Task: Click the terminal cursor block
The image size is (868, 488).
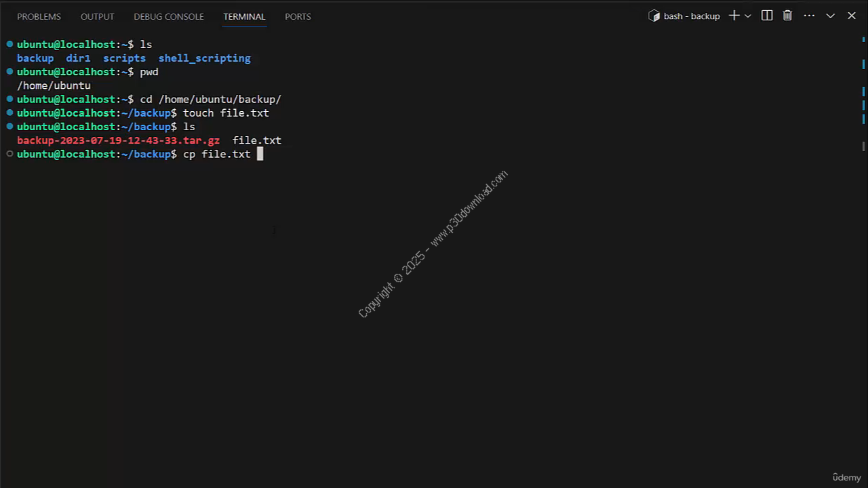Action: coord(260,154)
